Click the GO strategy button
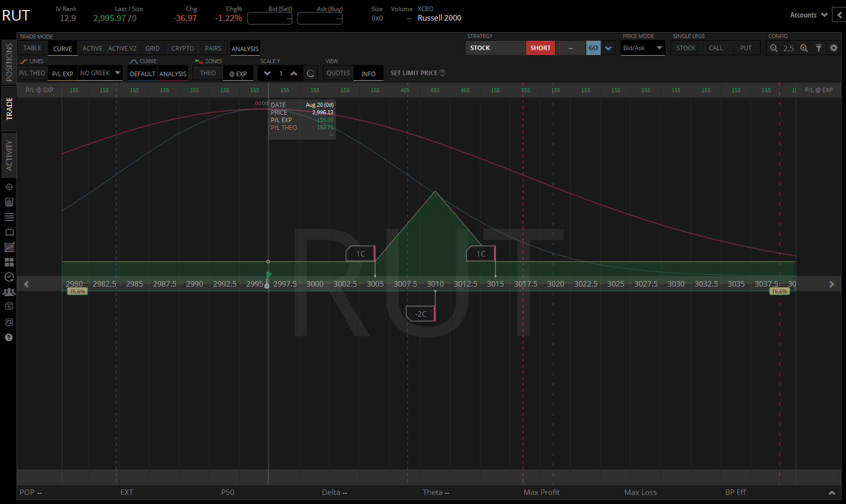This screenshot has width=846, height=504. point(593,48)
